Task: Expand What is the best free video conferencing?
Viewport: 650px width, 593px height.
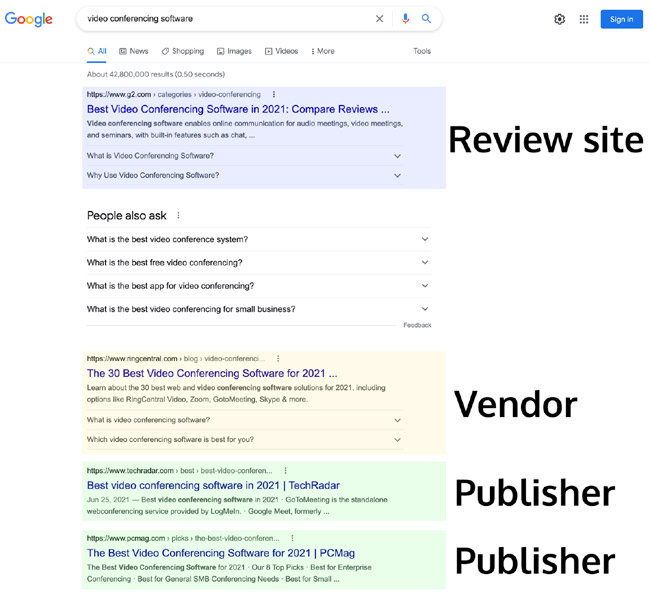Action: [259, 262]
